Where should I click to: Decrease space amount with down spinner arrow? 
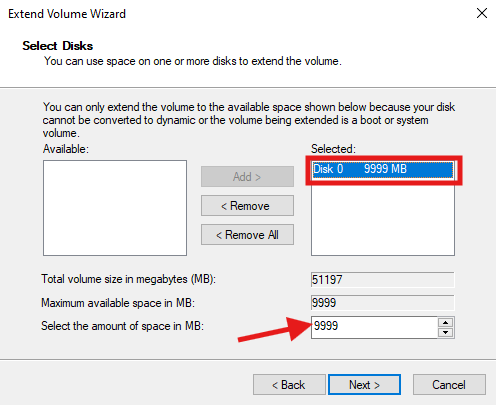[446, 332]
